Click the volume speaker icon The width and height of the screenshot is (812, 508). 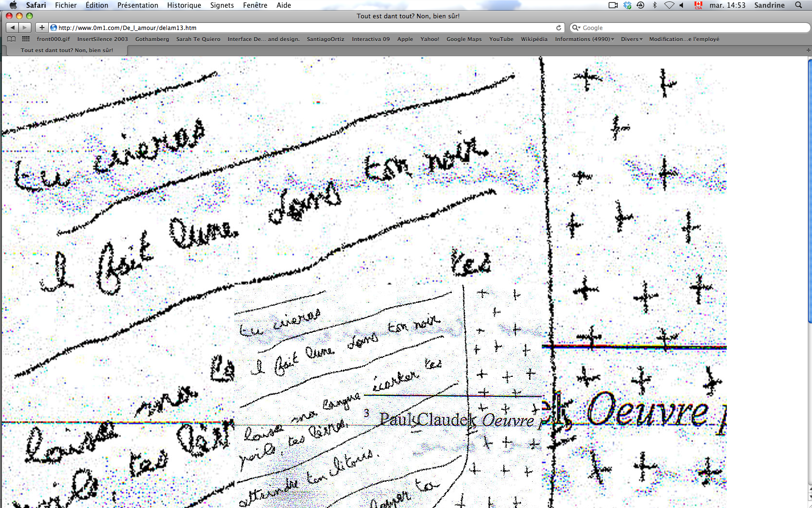(x=682, y=5)
